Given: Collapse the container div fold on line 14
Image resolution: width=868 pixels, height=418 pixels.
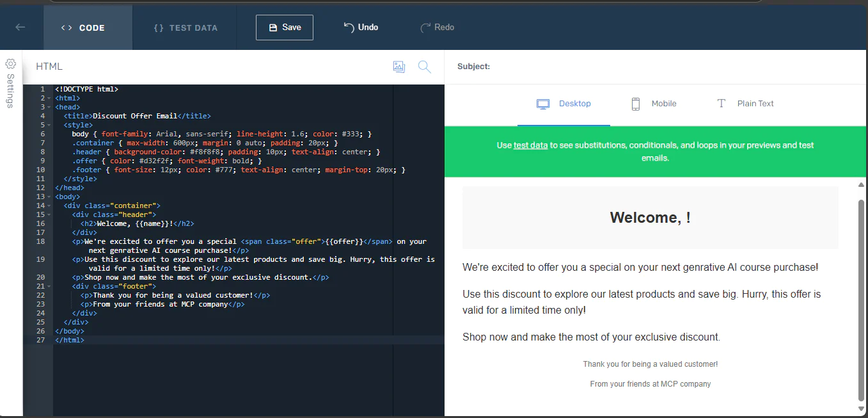Looking at the screenshot, I should coord(49,205).
